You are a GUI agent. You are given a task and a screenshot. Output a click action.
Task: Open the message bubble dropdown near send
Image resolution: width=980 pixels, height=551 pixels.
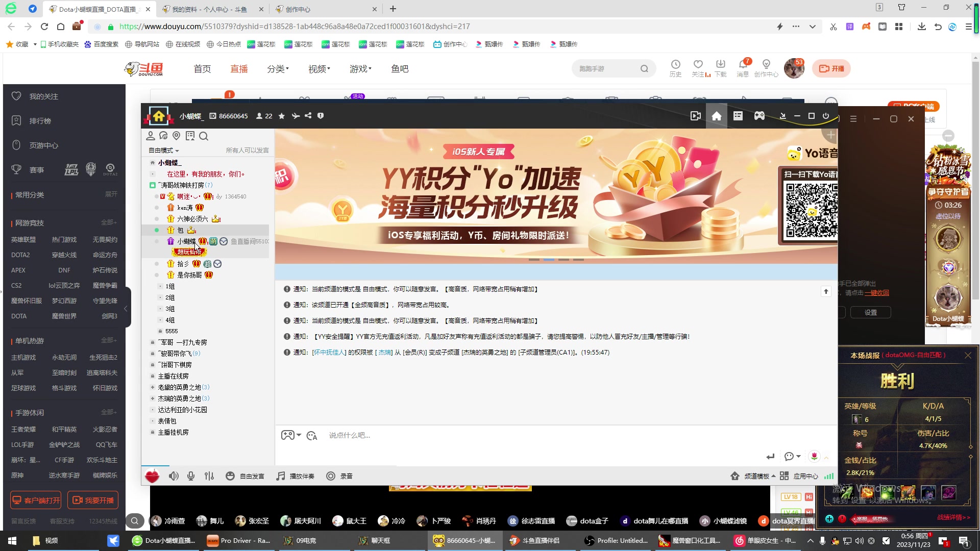coord(792,457)
